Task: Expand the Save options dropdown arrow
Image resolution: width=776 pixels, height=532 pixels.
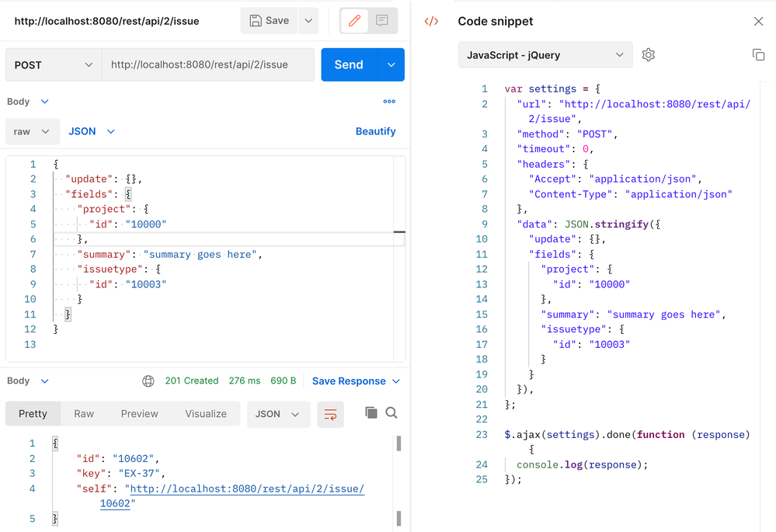Action: pyautogui.click(x=308, y=21)
